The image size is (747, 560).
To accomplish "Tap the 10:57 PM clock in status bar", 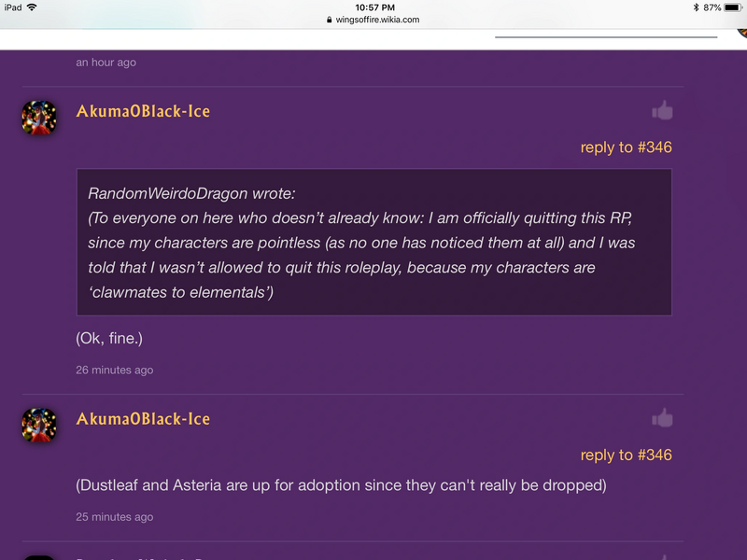I will [x=373, y=7].
